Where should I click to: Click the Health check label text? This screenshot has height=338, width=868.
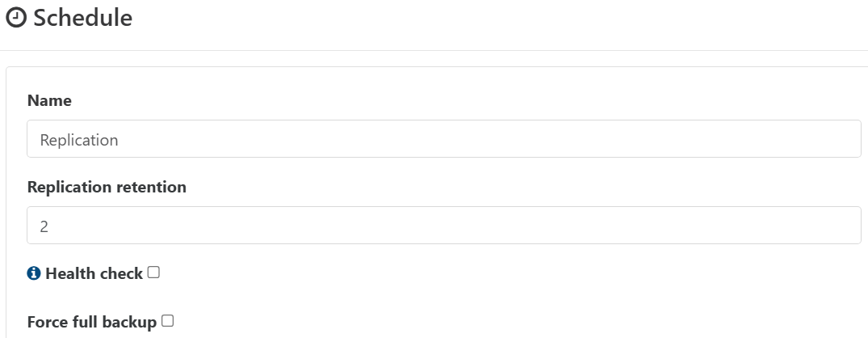(94, 273)
